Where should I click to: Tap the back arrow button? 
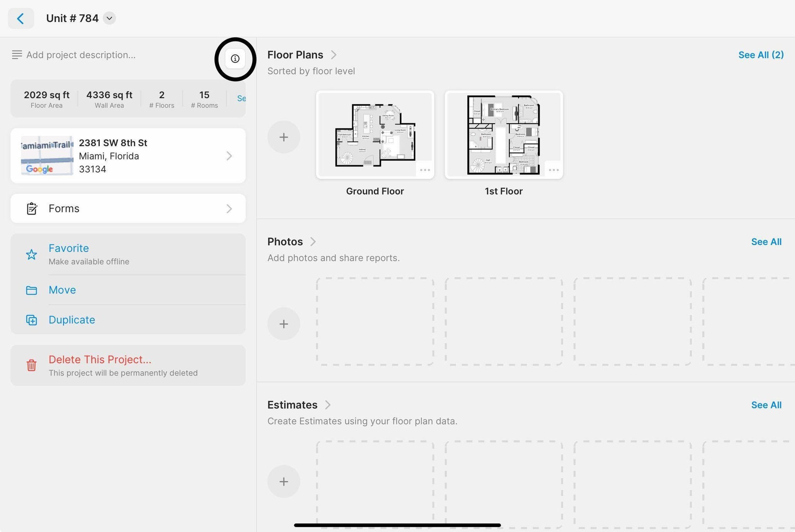(x=21, y=18)
